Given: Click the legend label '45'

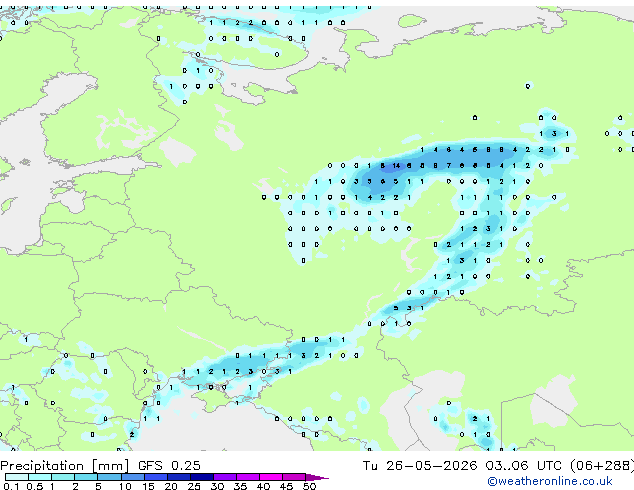Looking at the screenshot, I should [286, 486].
